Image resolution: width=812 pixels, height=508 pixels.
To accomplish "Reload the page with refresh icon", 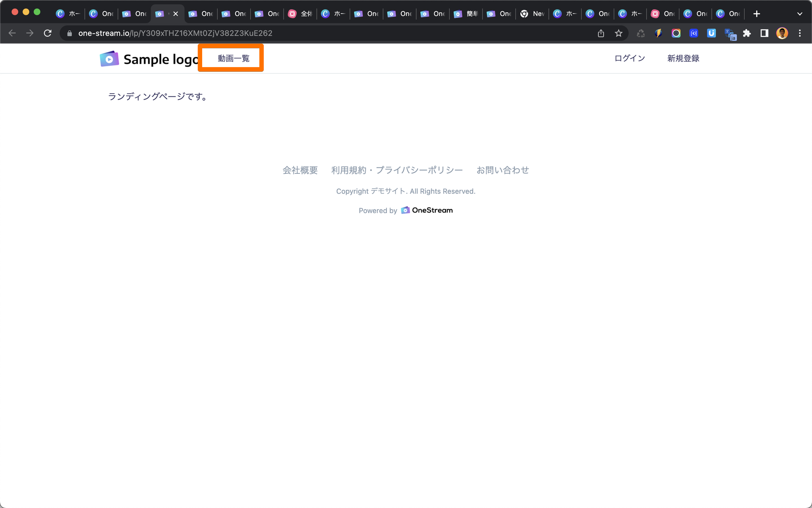I will coord(48,33).
